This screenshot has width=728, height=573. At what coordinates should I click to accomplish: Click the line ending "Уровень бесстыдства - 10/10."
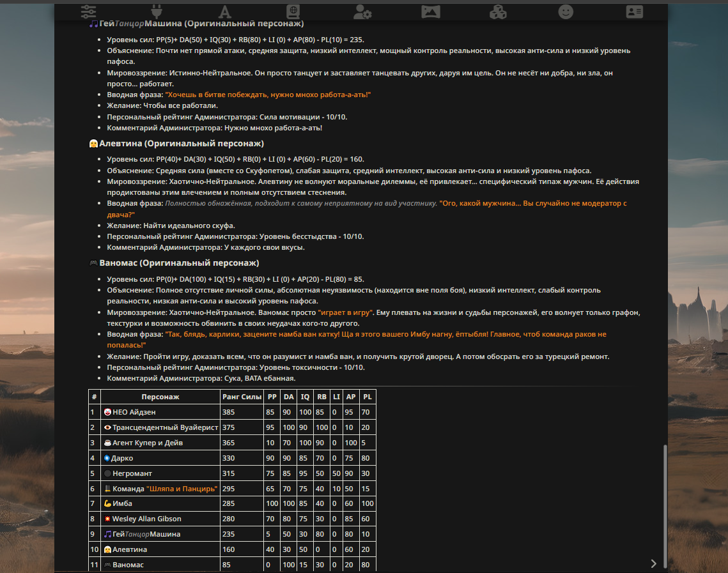pos(235,236)
